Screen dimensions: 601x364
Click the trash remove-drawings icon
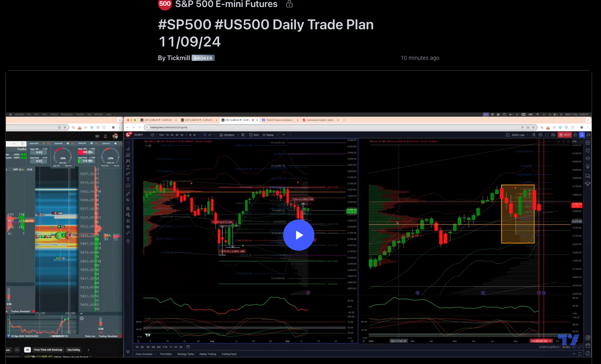coord(128,241)
